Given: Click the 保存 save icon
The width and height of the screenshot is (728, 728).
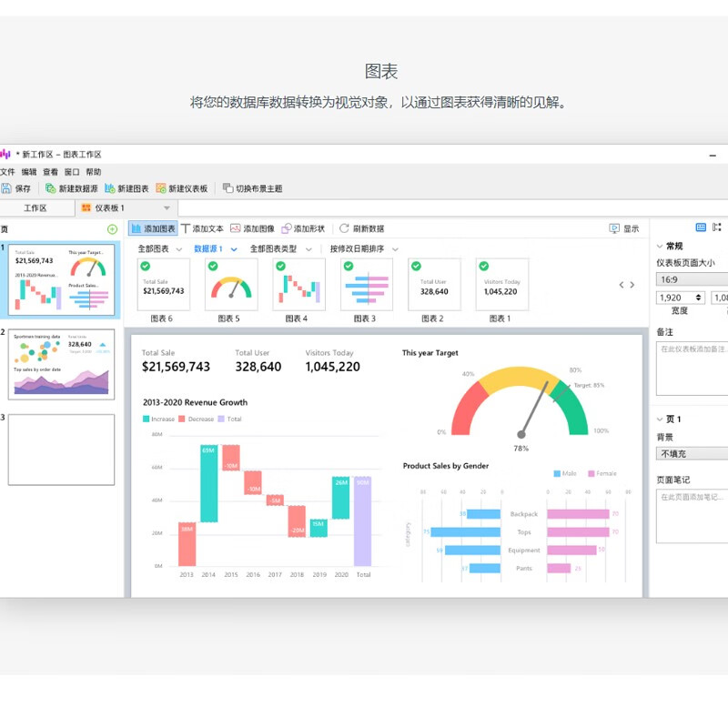Looking at the screenshot, I should [x=6, y=188].
